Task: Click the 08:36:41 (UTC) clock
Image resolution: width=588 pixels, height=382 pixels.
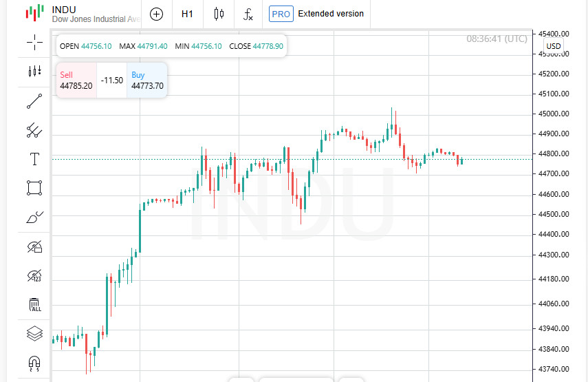Action: (x=497, y=39)
